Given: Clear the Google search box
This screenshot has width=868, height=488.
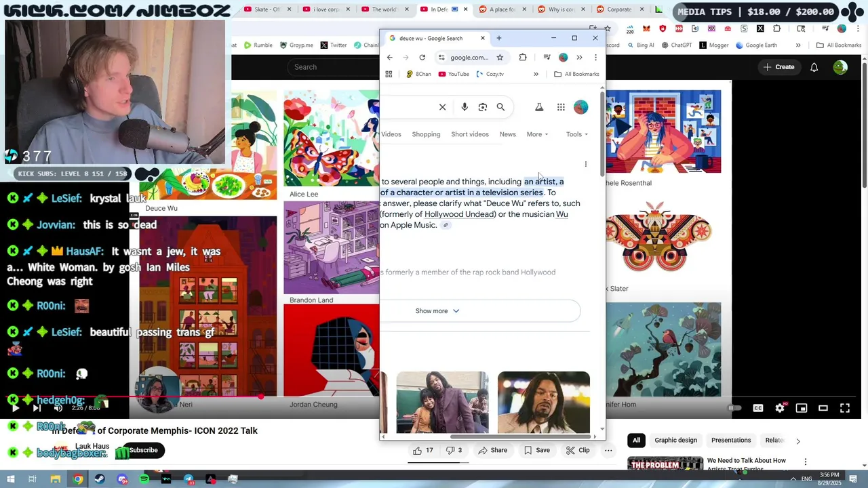Looking at the screenshot, I should [x=442, y=107].
